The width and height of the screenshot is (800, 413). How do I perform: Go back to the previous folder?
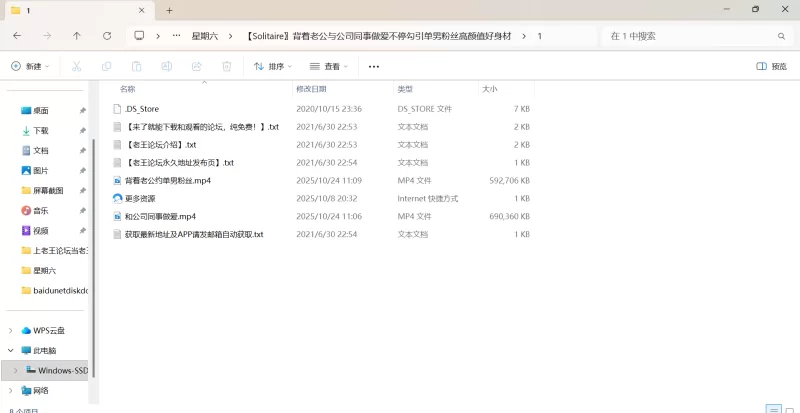17,36
